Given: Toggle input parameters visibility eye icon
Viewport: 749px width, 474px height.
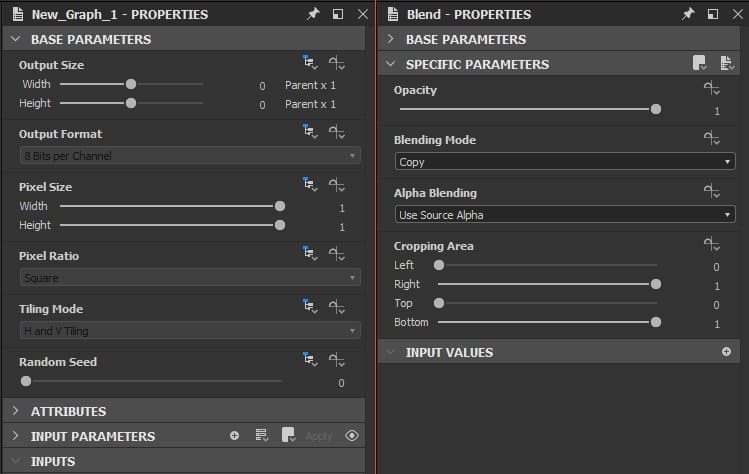Looking at the screenshot, I should pyautogui.click(x=352, y=436).
